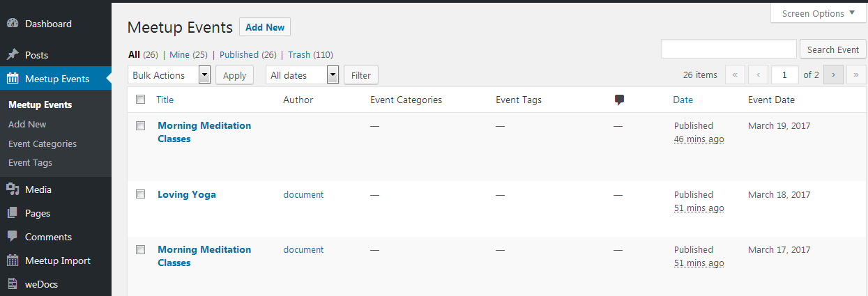Open Event Tags submenu
Viewport: 868px width, 296px height.
[30, 162]
